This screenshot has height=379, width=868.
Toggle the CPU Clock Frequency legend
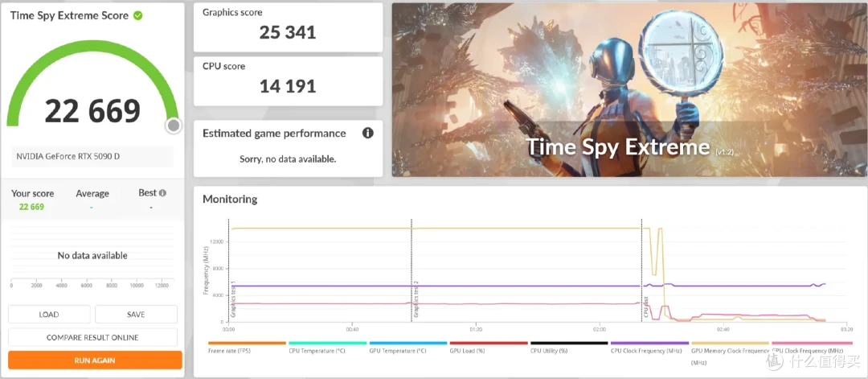coord(650,348)
